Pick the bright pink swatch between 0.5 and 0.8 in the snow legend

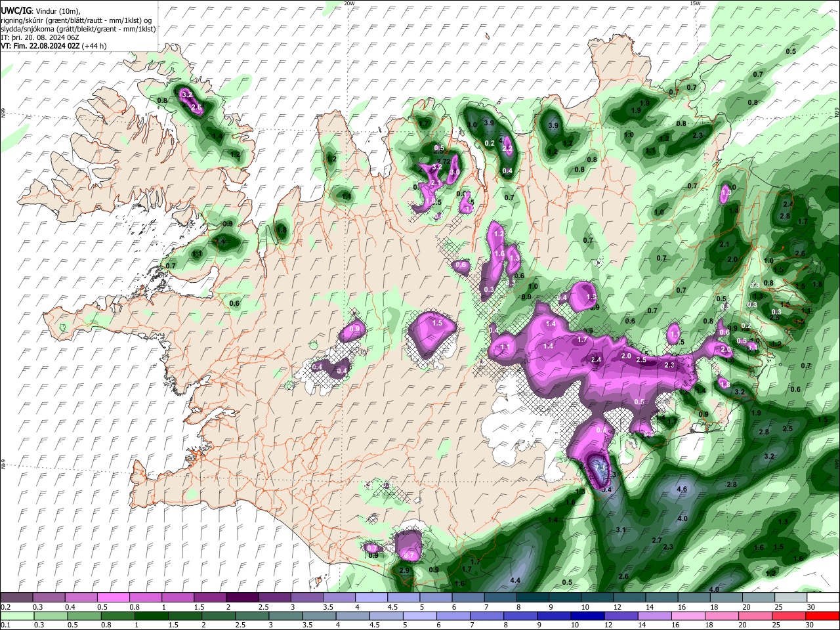(x=113, y=598)
